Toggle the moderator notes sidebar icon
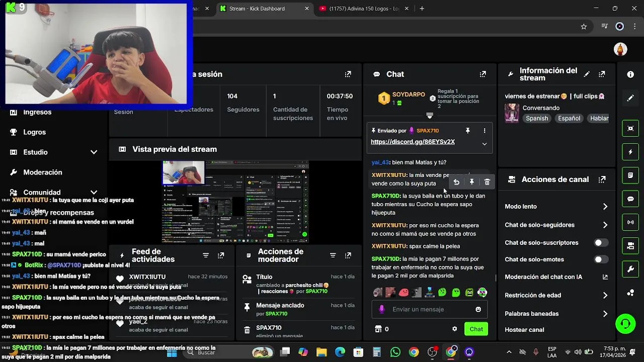Screen dimensions: 644x362 point(630,175)
